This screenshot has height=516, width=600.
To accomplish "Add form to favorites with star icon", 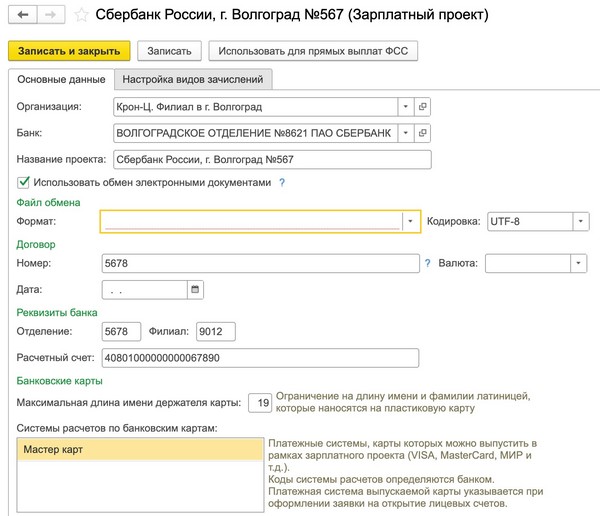I will click(x=78, y=17).
